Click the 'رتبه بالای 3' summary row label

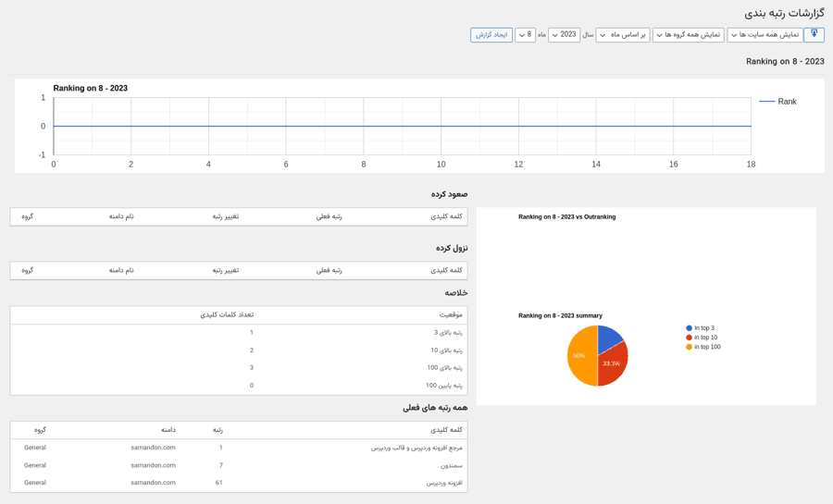[x=448, y=333]
